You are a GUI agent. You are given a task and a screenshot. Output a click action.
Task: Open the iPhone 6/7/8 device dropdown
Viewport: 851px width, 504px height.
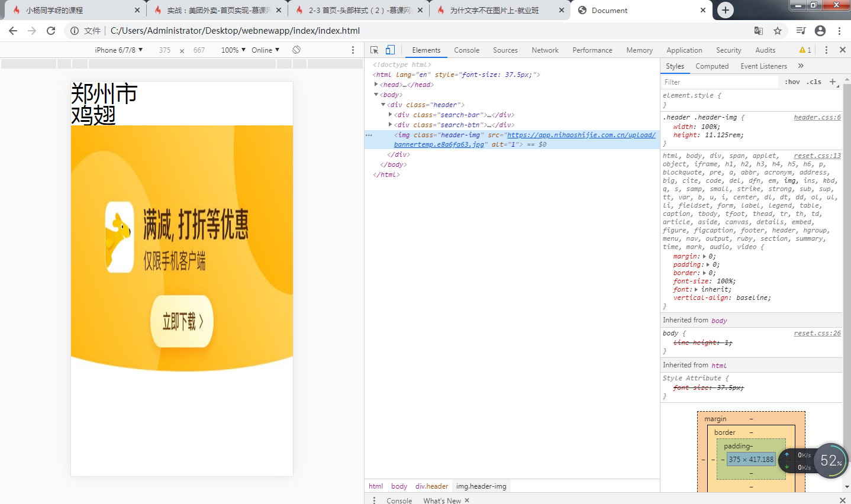click(x=118, y=50)
